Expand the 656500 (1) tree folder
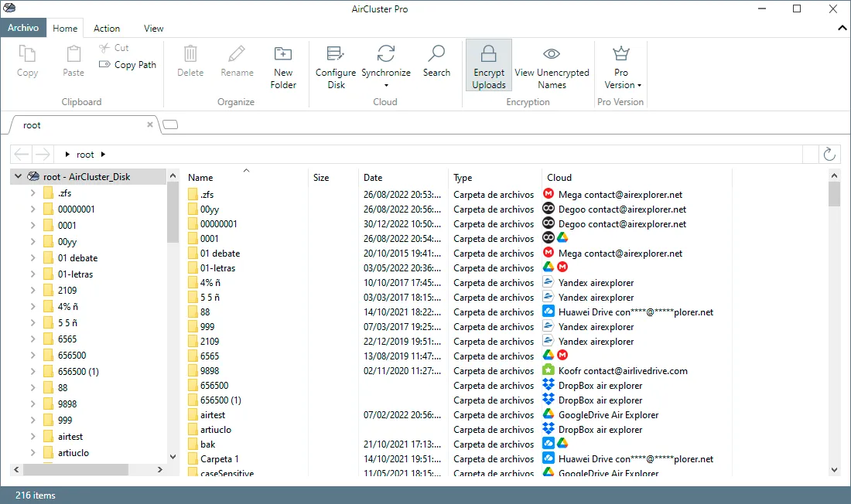Image resolution: width=851 pixels, height=504 pixels. pyautogui.click(x=32, y=372)
